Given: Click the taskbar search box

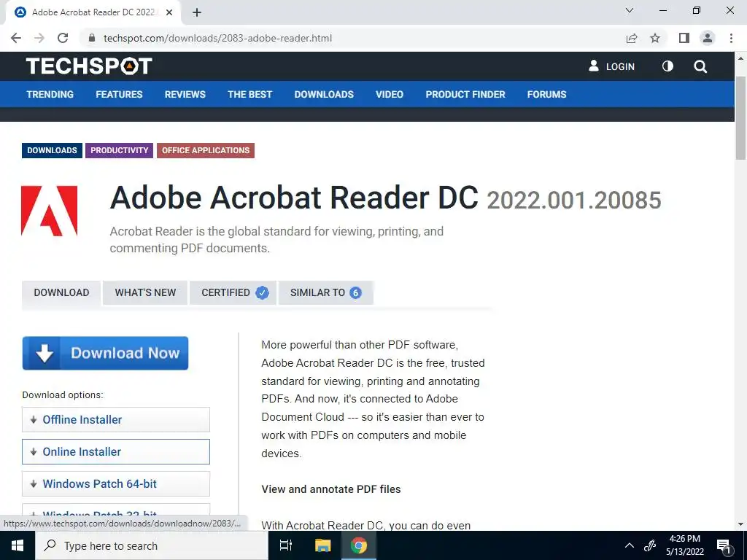Looking at the screenshot, I should click(152, 545).
